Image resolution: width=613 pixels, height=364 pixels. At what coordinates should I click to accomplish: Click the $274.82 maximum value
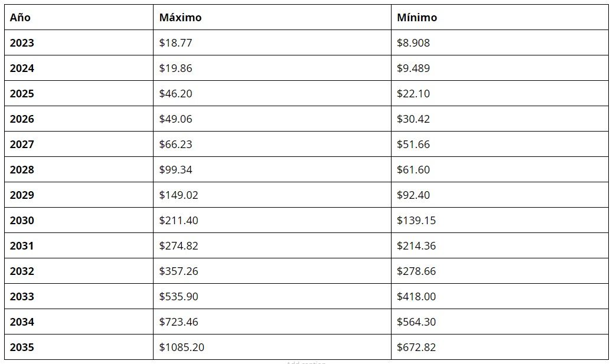point(179,246)
